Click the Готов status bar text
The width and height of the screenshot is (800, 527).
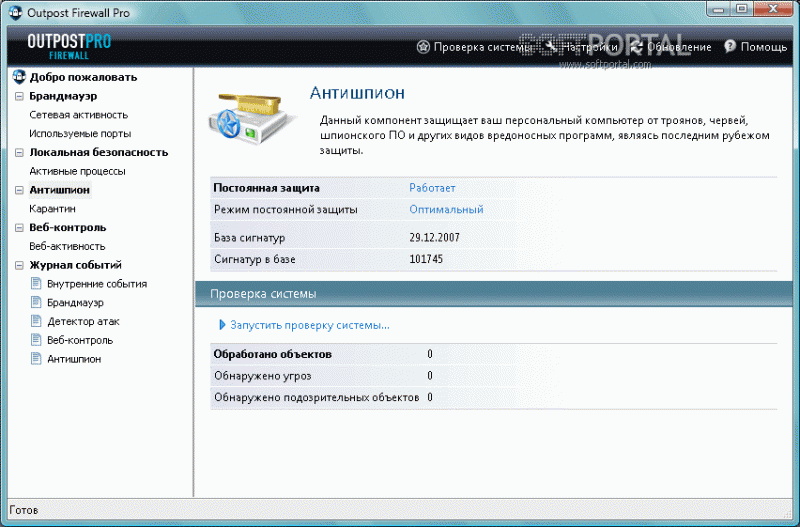23,510
